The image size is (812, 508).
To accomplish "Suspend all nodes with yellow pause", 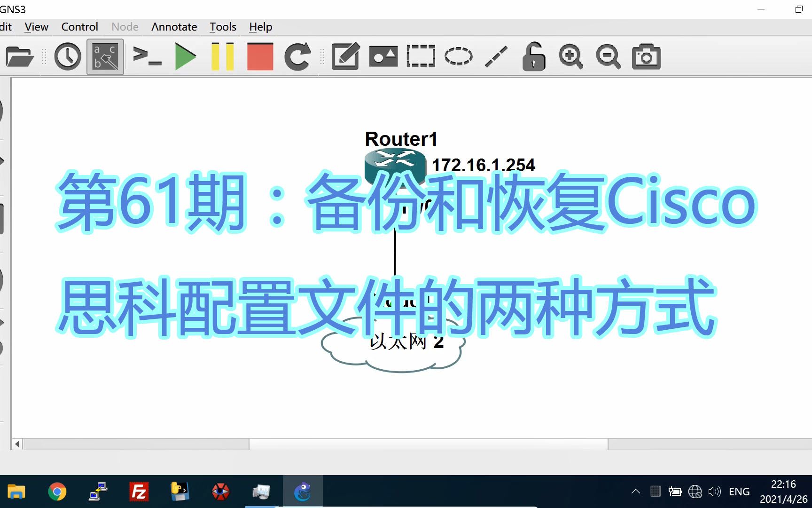I will click(222, 56).
